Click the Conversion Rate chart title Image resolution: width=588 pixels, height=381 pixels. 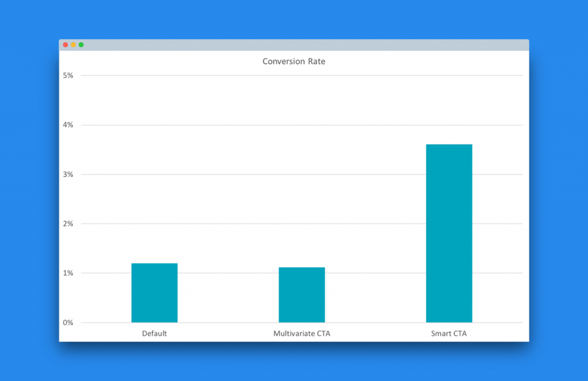(x=293, y=61)
